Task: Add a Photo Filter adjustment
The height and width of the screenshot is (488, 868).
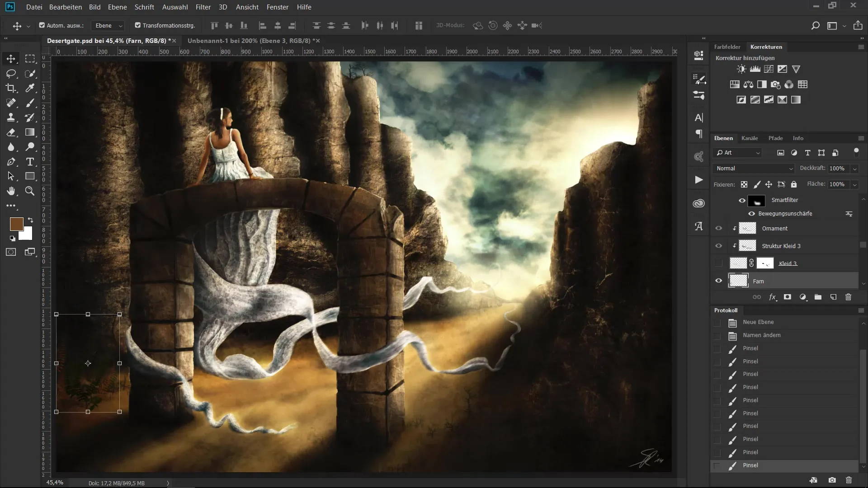Action: tap(776, 84)
